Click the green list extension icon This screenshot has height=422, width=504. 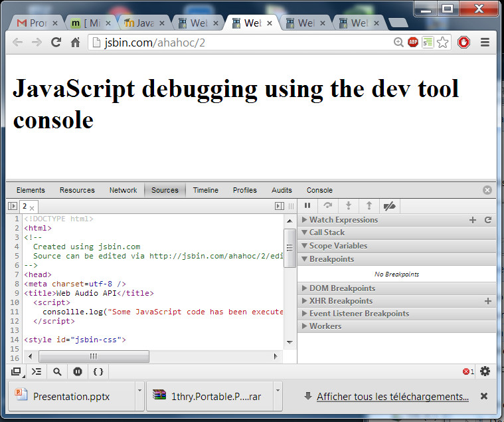(x=428, y=42)
